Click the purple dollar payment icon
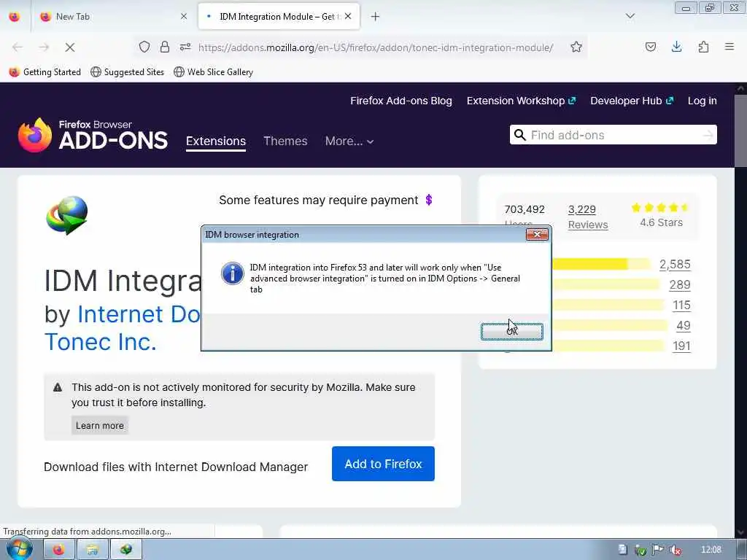The width and height of the screenshot is (747, 560). (429, 200)
